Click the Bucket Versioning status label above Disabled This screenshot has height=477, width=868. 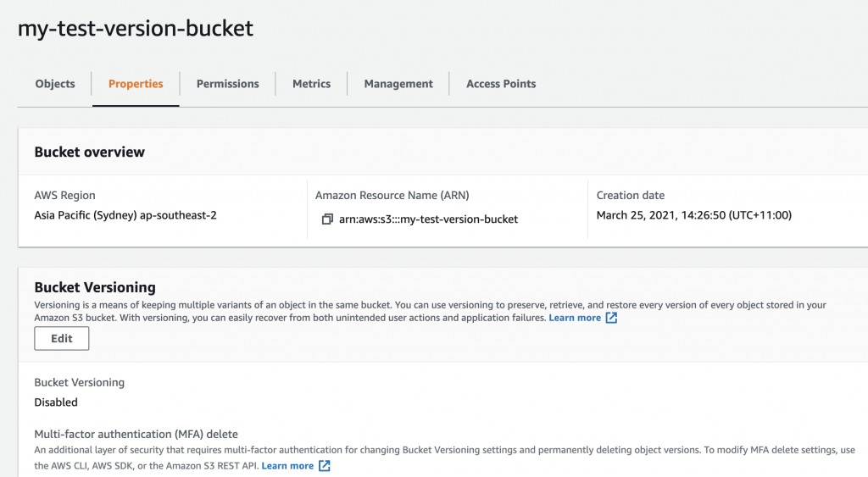point(79,382)
